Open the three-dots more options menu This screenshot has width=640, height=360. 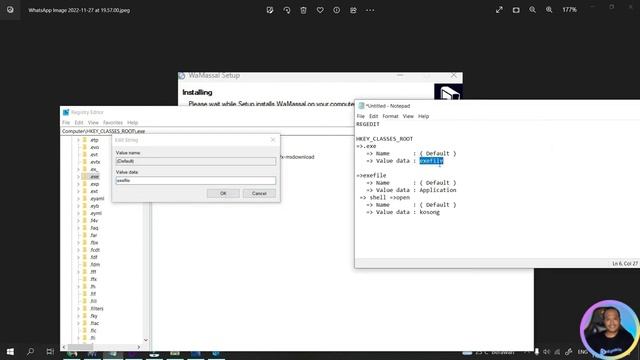(370, 10)
